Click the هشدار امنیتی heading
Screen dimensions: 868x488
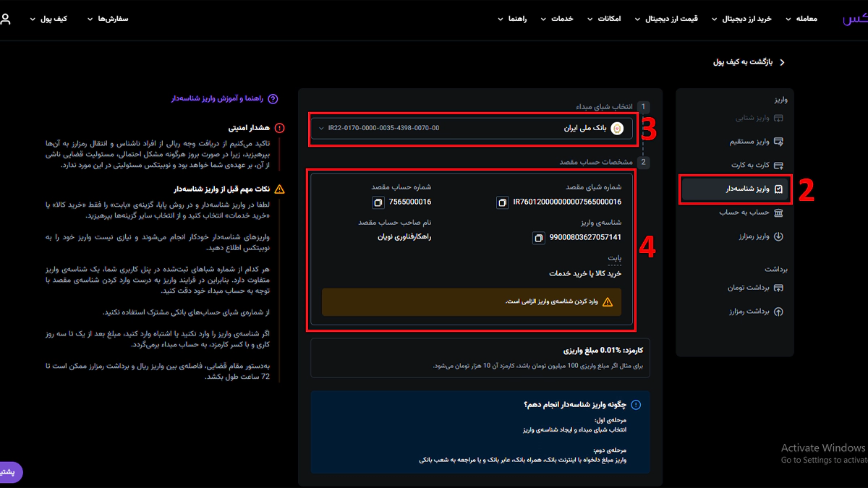(249, 128)
